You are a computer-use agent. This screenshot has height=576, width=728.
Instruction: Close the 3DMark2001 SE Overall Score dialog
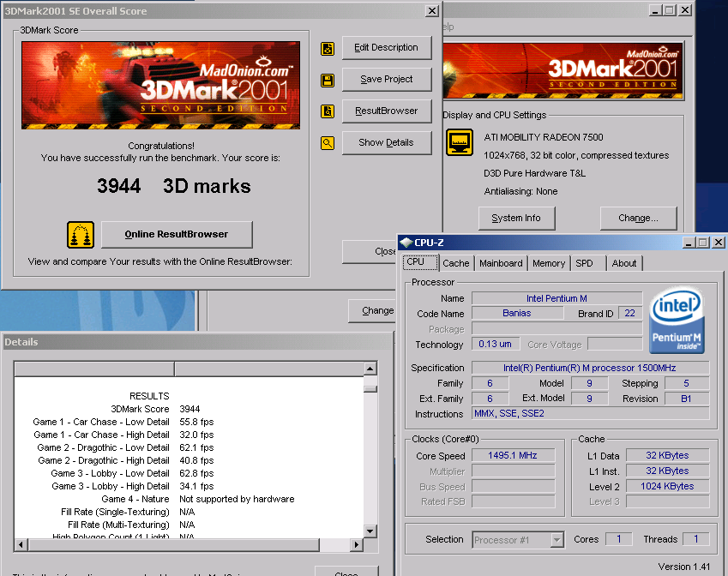click(432, 10)
